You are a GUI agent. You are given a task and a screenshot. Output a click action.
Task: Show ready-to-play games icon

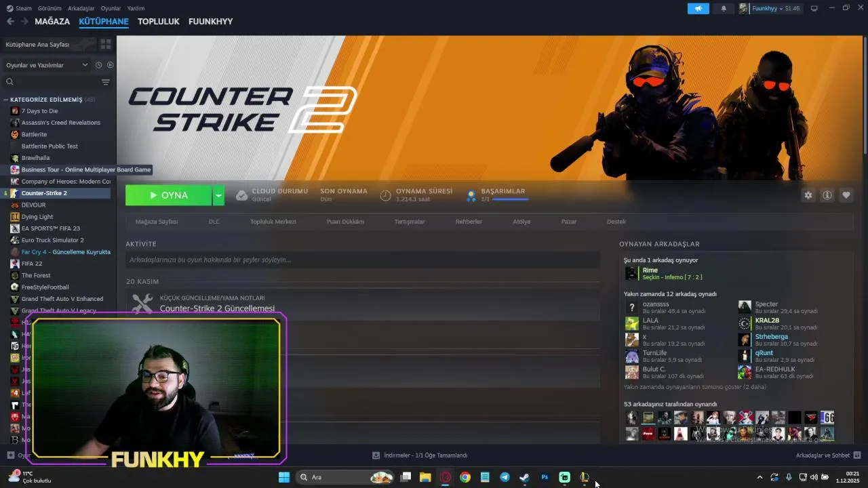110,65
